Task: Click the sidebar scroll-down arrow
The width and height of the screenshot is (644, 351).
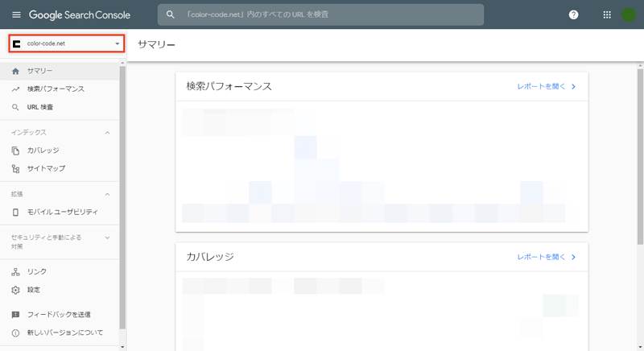Action: (122, 347)
